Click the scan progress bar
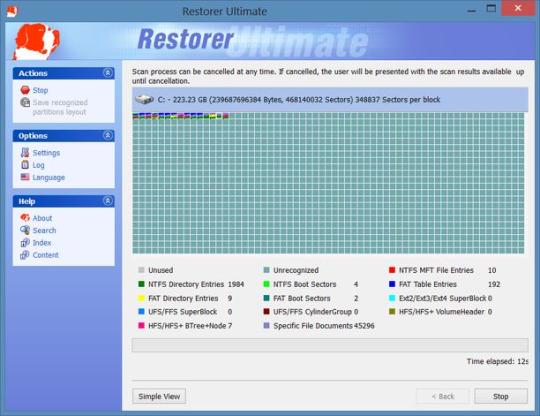Screen dimensions: 540x416 (330, 345)
